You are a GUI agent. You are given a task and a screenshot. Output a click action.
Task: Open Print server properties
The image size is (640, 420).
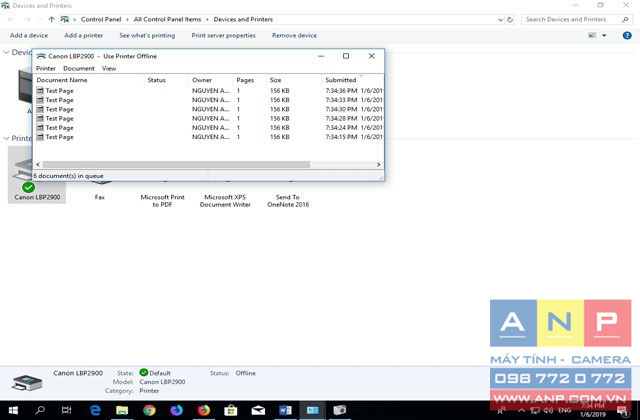tap(224, 36)
